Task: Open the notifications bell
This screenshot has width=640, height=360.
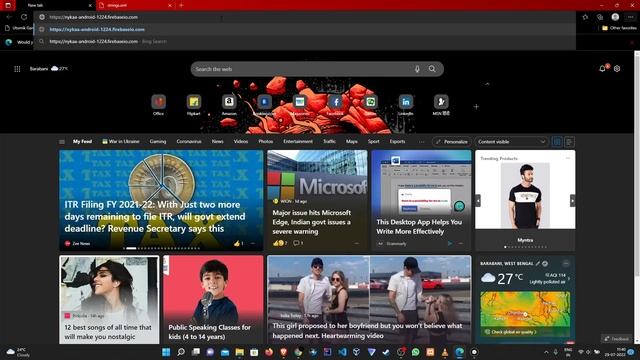Action: click(602, 69)
